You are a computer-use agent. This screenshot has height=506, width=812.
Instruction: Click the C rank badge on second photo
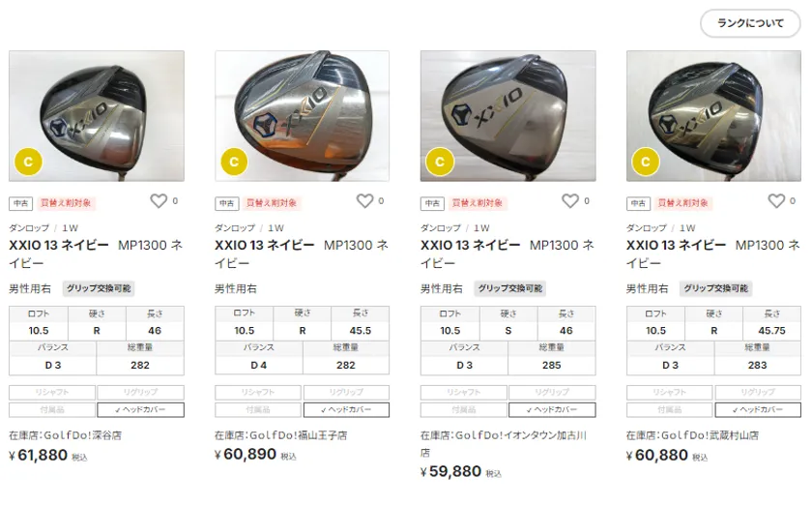coord(234,163)
